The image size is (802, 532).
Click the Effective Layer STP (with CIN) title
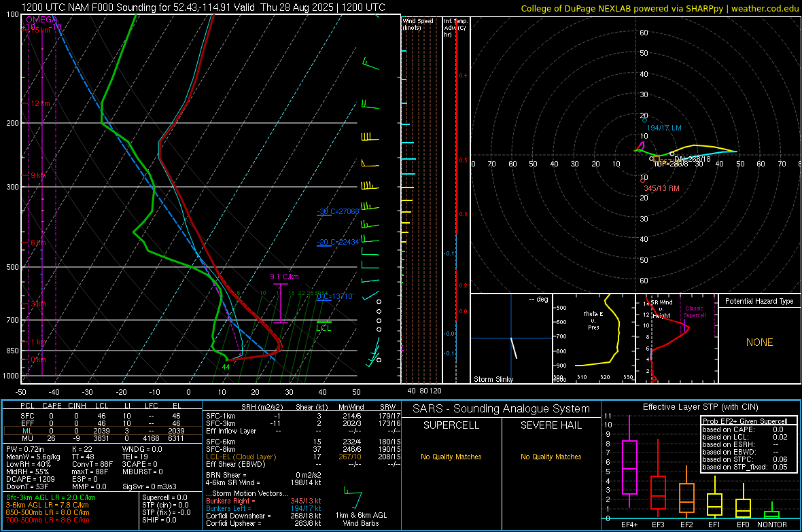point(700,407)
